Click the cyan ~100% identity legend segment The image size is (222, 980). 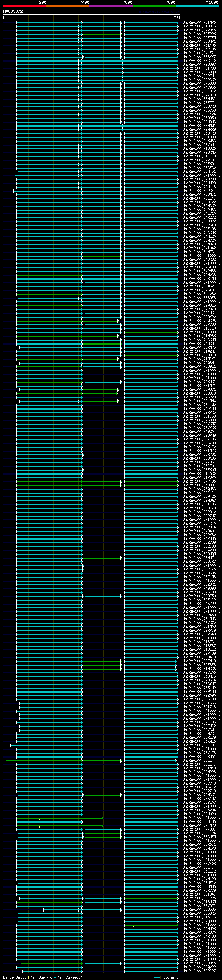(x=197, y=6)
